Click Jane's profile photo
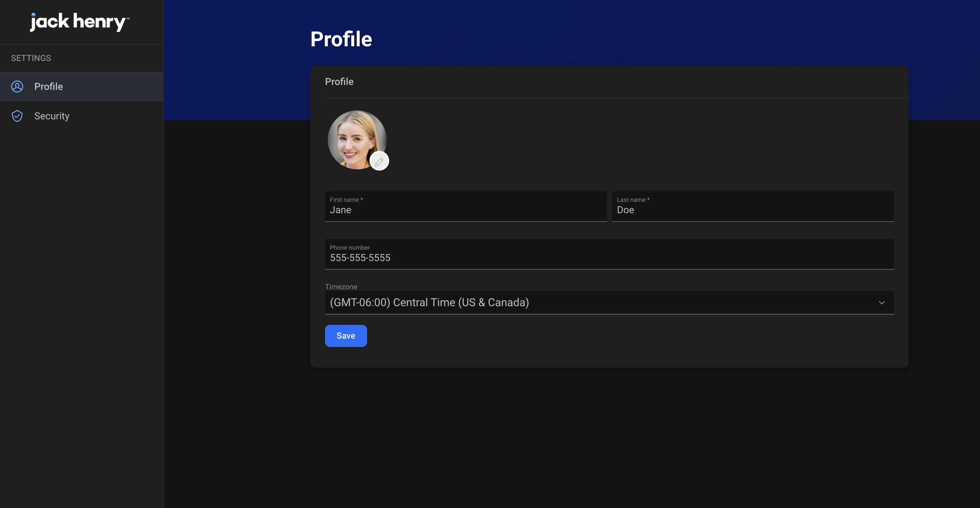This screenshot has width=980, height=508. (x=357, y=140)
